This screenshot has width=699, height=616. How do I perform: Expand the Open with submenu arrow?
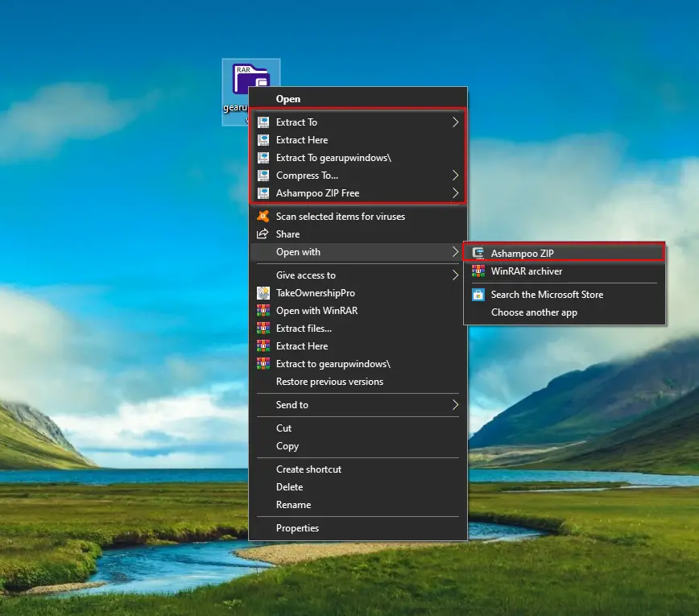tap(455, 252)
